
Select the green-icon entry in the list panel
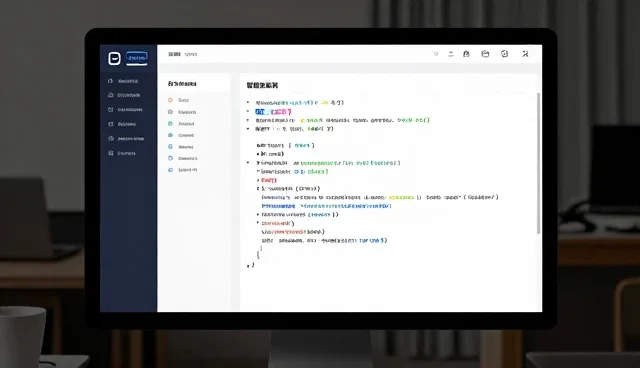[x=181, y=124]
